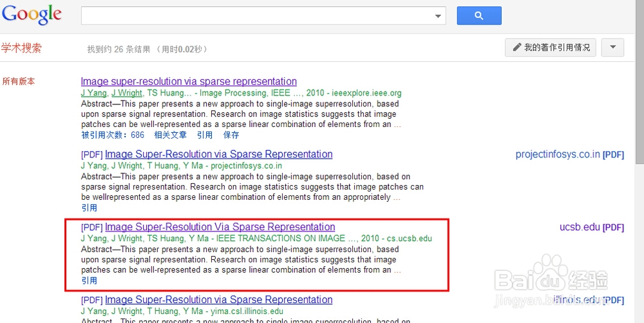
Task: Click the blue magnifier search button
Action: coord(478,15)
